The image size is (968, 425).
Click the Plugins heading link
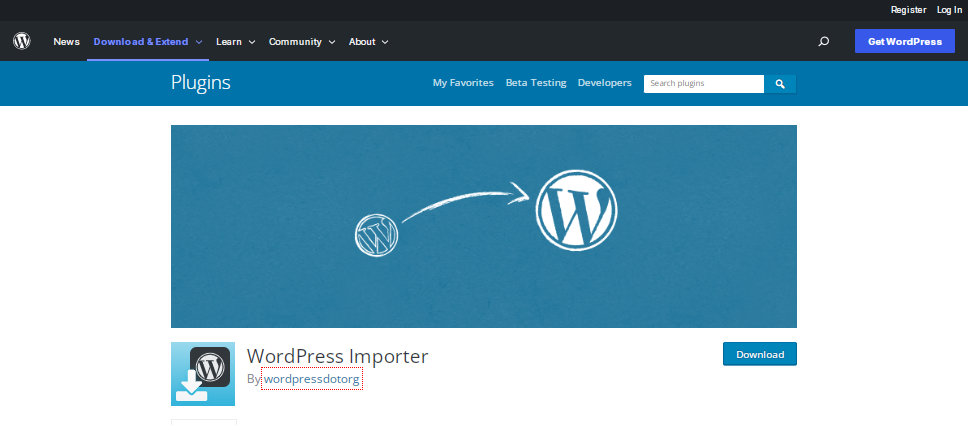[x=201, y=83]
